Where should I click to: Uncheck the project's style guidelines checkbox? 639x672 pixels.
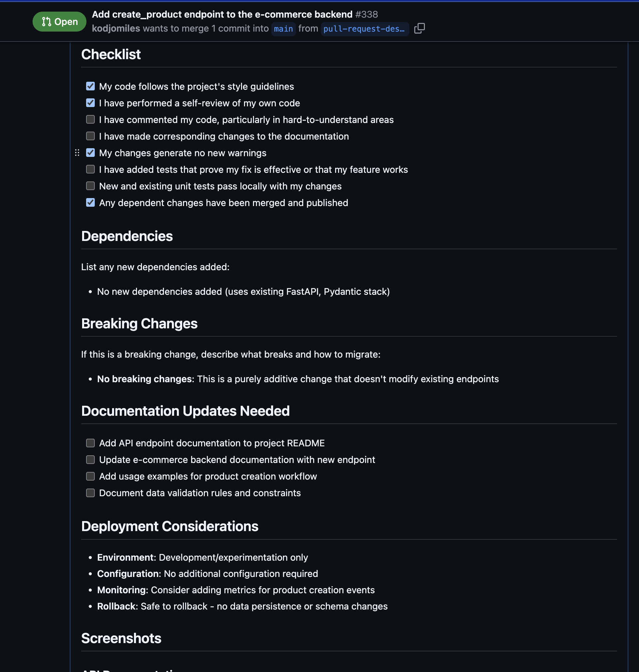[x=90, y=86]
